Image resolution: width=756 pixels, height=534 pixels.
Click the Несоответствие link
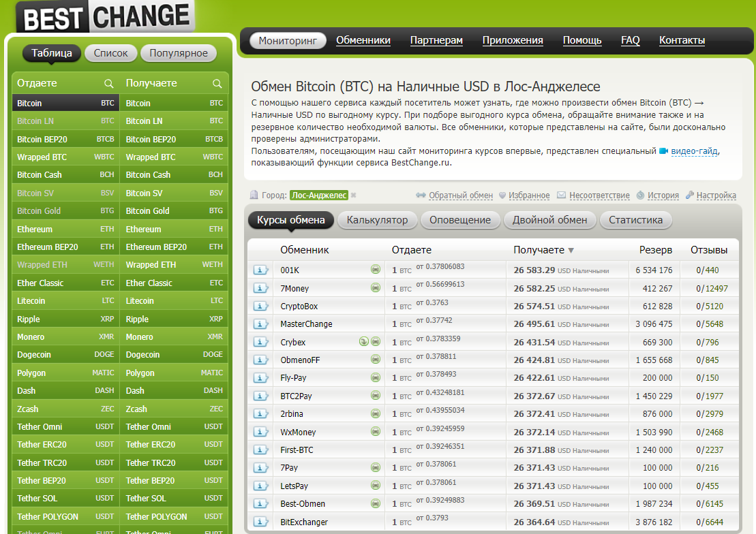point(599,195)
